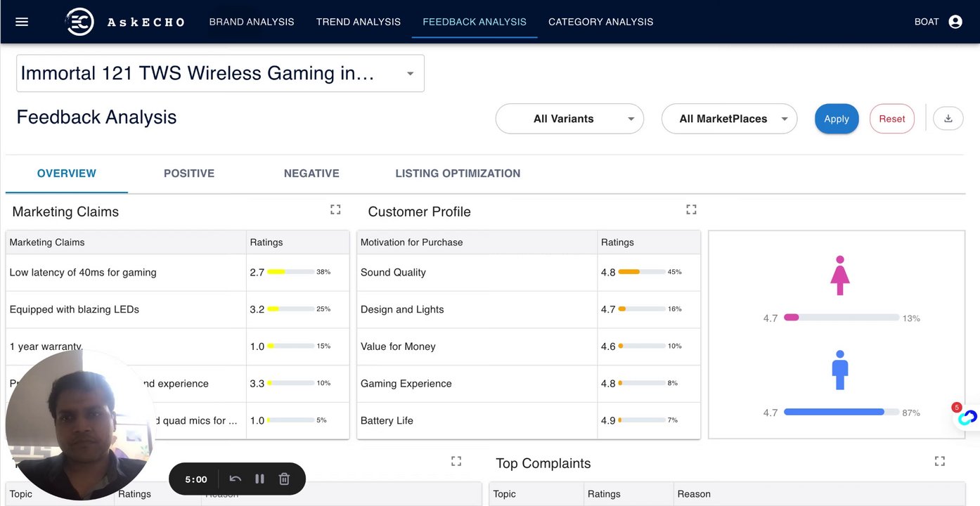The width and height of the screenshot is (980, 506).
Task: Select the 'Gaming Experience' motivation row
Action: [529, 384]
